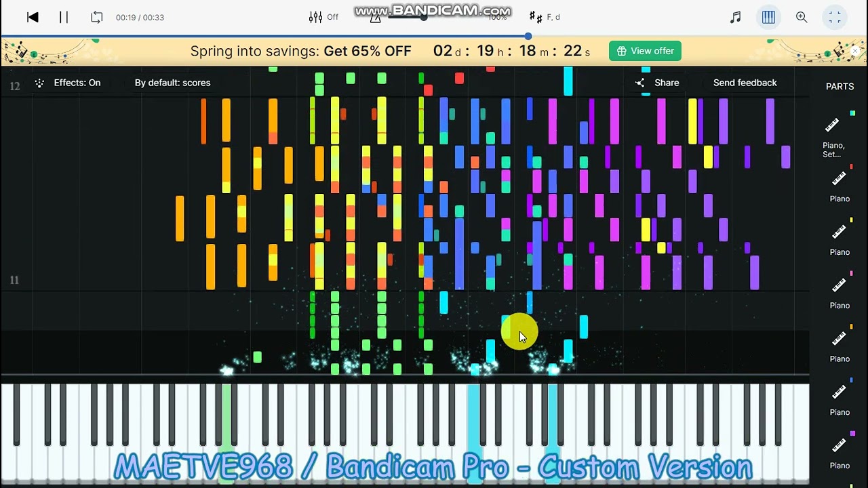Click the green View offer button
Image resolution: width=868 pixels, height=488 pixels.
point(645,51)
